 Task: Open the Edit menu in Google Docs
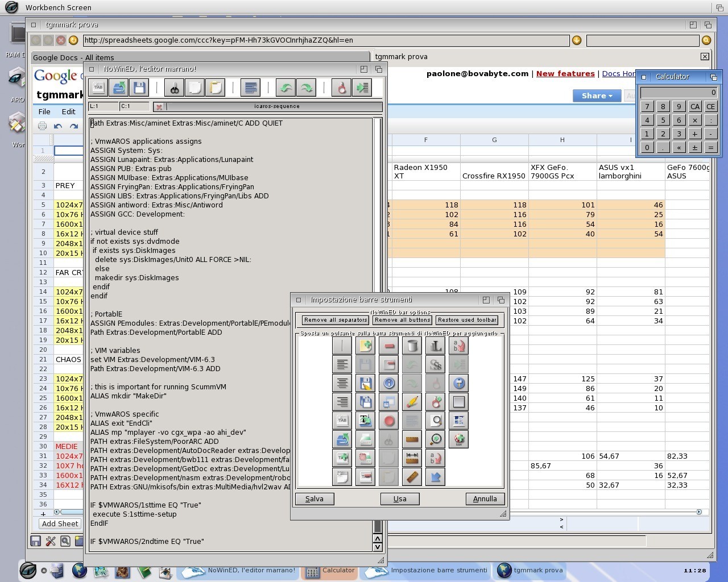pos(68,112)
